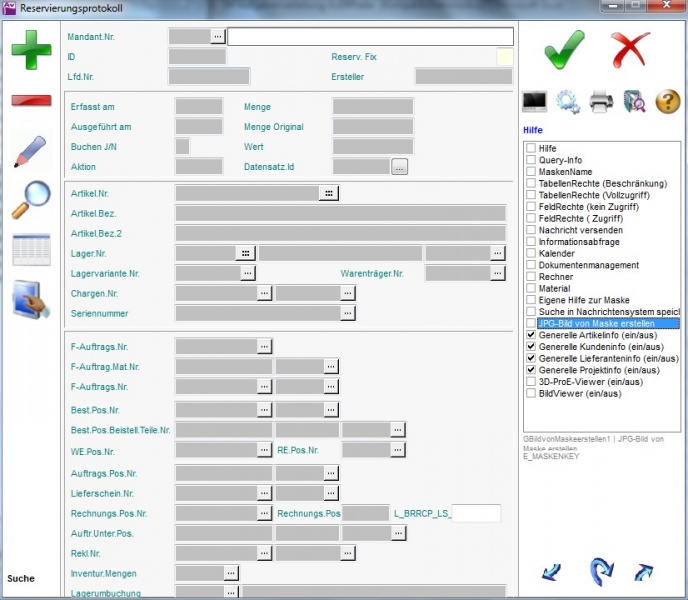Select the pencil edit icon
Viewport: 688px width, 600px height.
click(x=31, y=151)
